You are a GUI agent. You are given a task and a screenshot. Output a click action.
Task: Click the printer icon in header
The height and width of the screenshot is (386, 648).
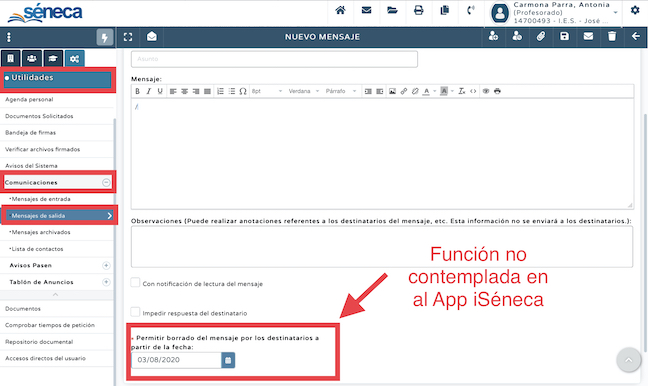tap(419, 10)
